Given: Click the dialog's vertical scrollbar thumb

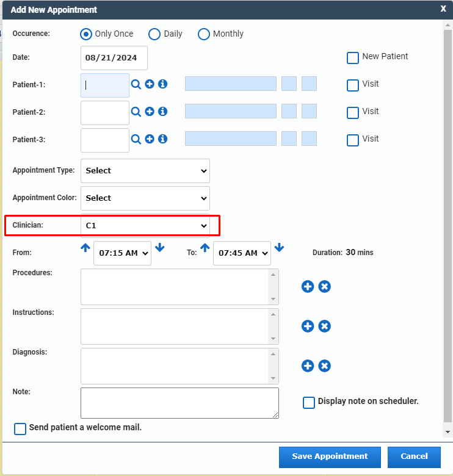Looking at the screenshot, I should click(448, 226).
